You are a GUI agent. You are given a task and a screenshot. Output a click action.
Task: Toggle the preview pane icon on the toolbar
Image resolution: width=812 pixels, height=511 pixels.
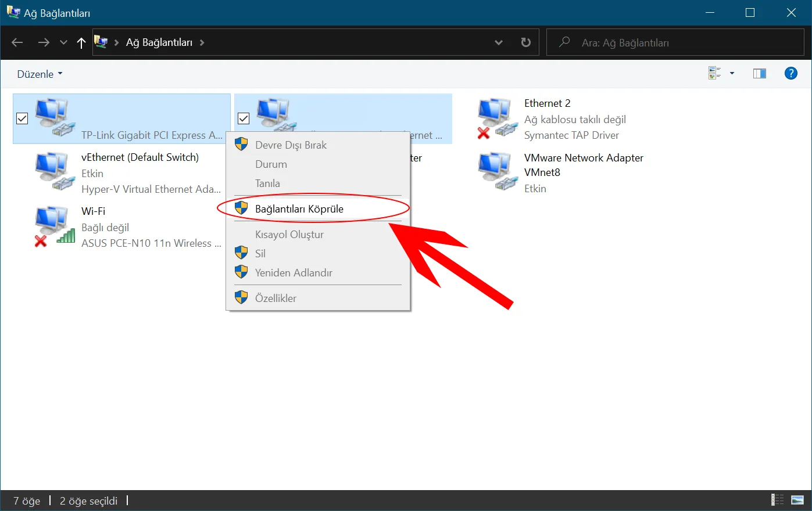point(759,73)
